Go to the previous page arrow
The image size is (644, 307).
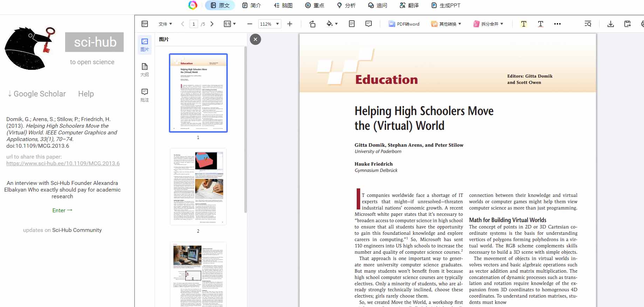[183, 24]
